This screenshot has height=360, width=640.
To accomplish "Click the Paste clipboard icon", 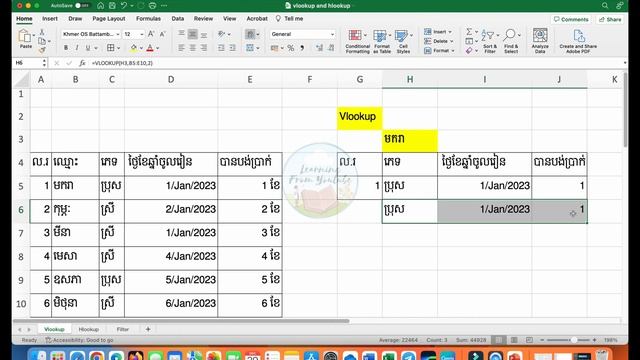I will (x=24, y=37).
